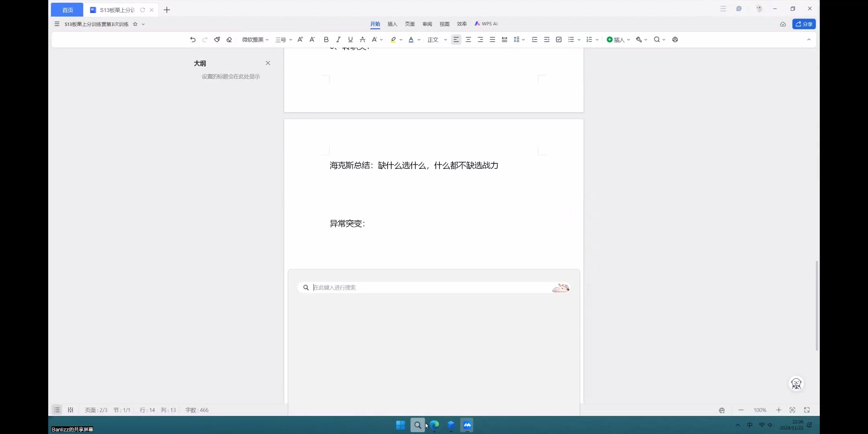Click the undo icon

[192, 39]
